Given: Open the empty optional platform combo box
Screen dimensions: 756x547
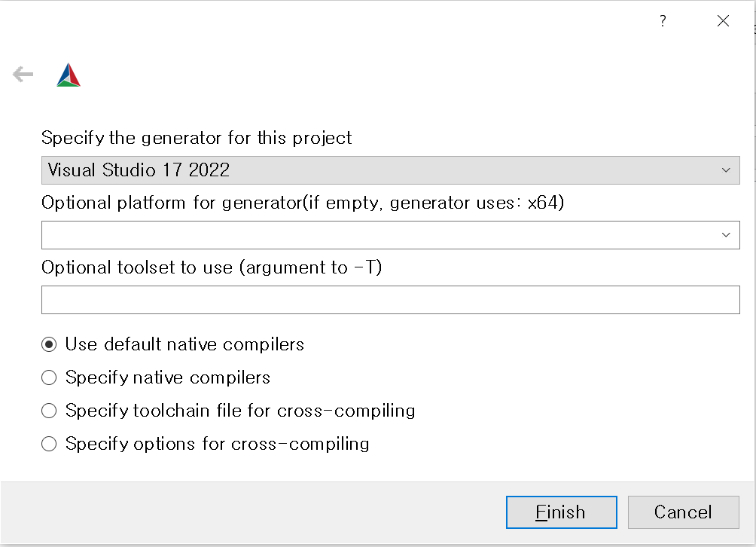Looking at the screenshot, I should (391, 235).
